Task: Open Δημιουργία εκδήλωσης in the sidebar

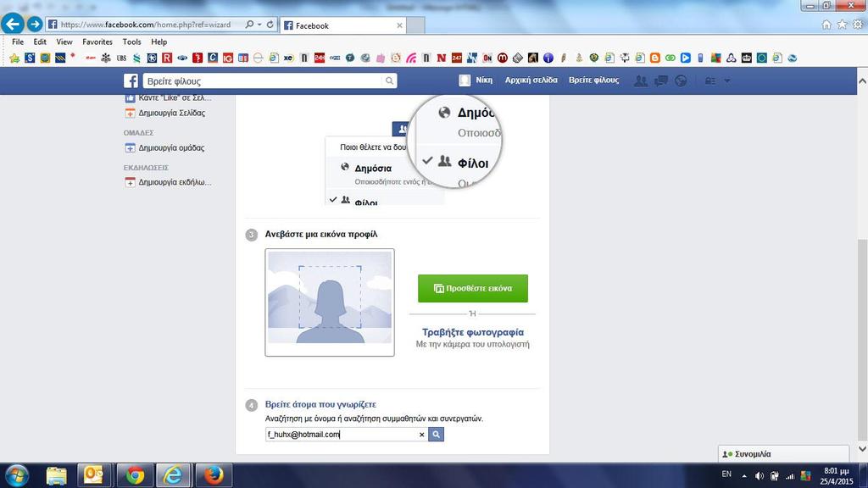Action: tap(175, 182)
